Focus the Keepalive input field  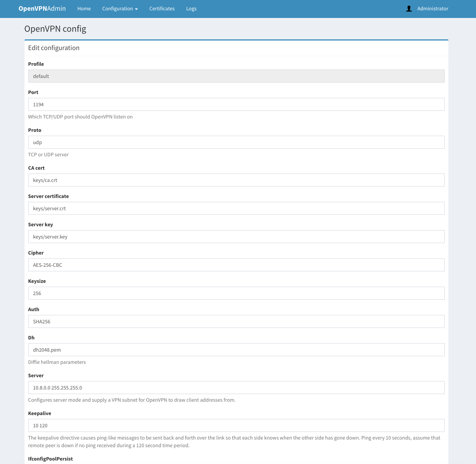[236, 425]
